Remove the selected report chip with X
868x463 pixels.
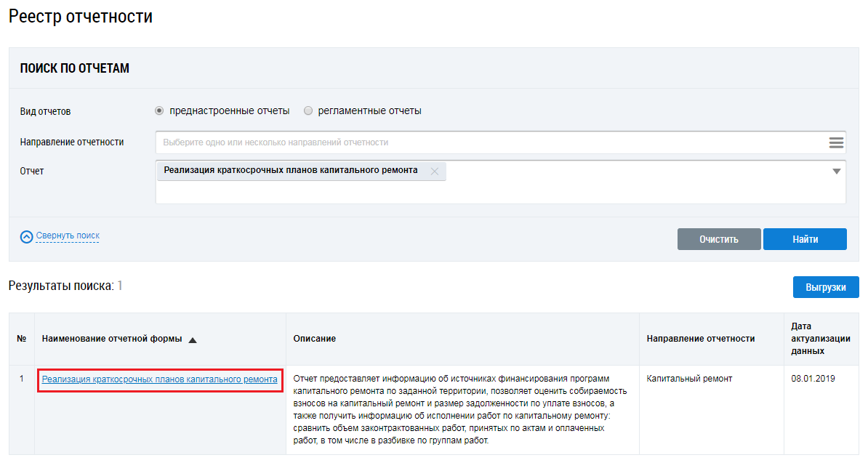coord(435,172)
